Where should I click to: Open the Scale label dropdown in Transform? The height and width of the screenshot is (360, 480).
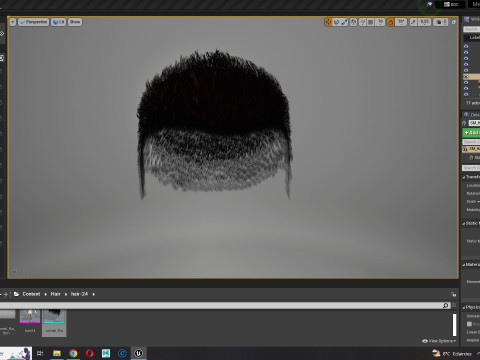point(473,202)
